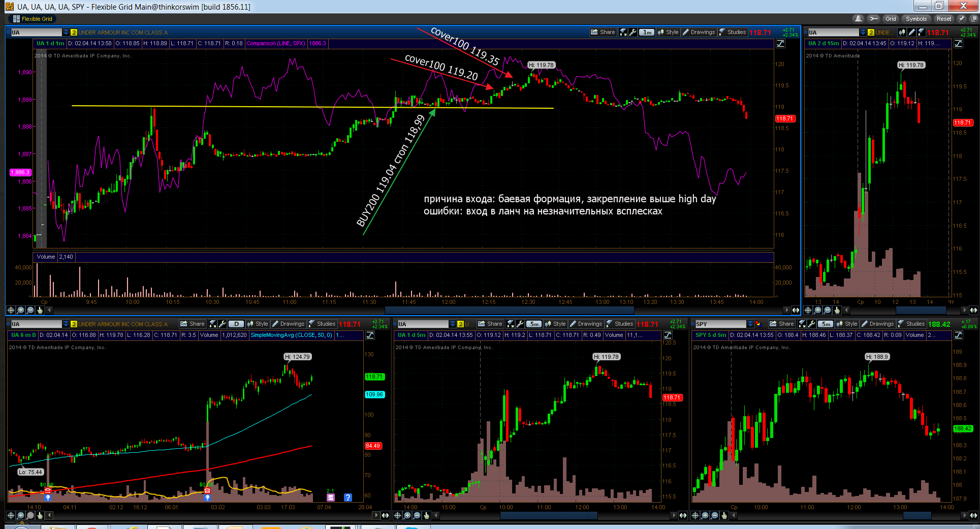Open symbol dropdown in UA 5m chart
Screen dimensions: 980x529
(x=453, y=324)
